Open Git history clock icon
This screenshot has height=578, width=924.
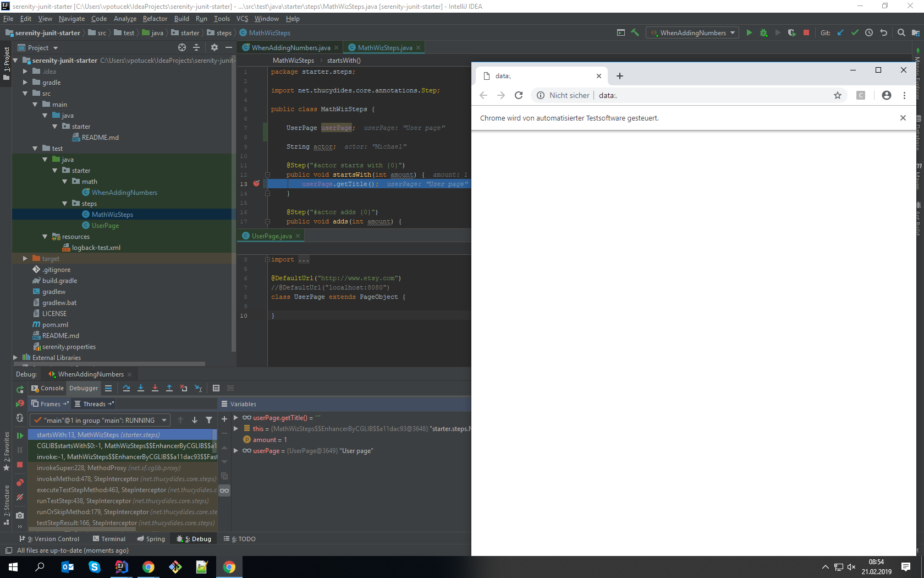click(869, 32)
